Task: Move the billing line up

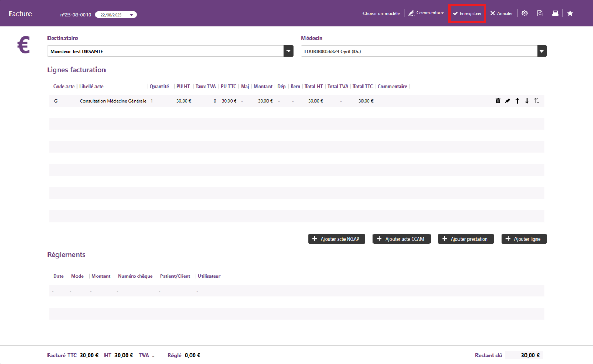Action: (x=517, y=101)
